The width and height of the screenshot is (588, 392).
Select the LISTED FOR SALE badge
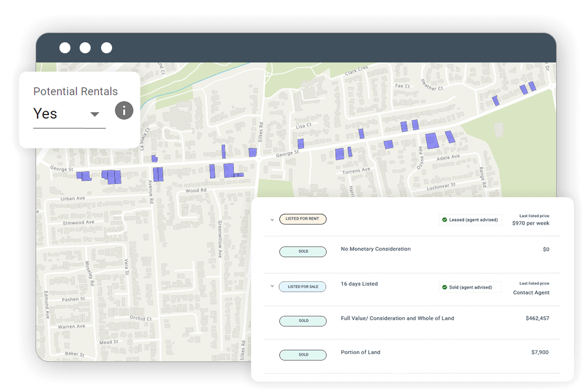[x=303, y=286]
